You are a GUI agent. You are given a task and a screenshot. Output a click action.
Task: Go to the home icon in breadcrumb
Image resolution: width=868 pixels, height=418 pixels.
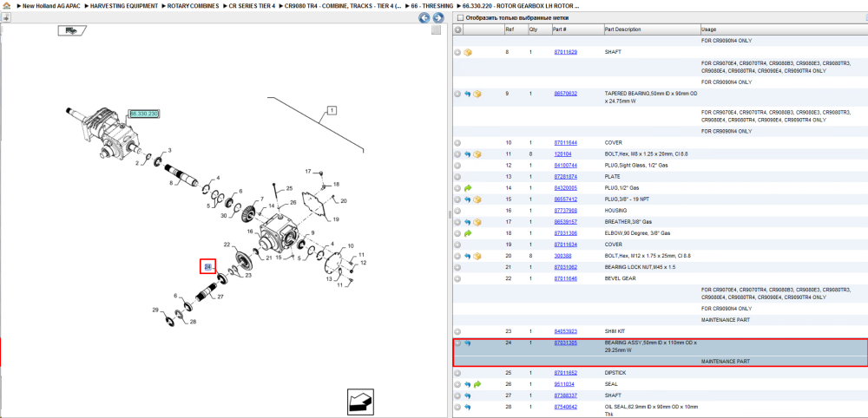(x=6, y=5)
